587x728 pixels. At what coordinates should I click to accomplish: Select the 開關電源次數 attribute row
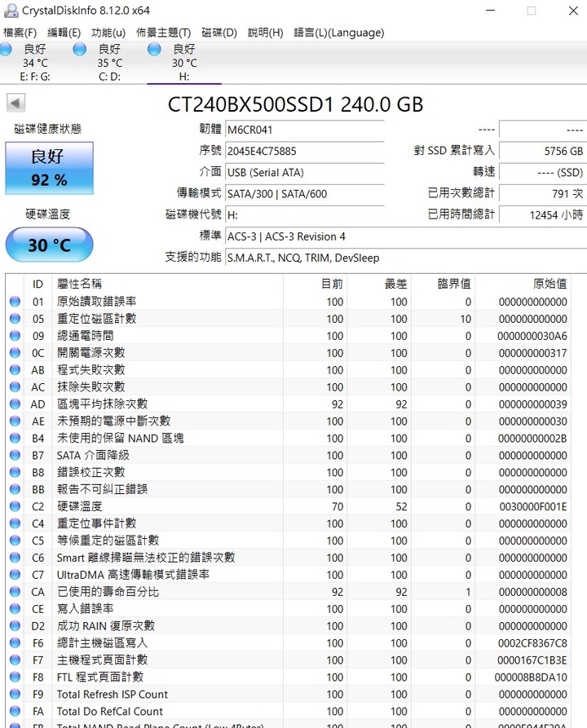coord(289,353)
